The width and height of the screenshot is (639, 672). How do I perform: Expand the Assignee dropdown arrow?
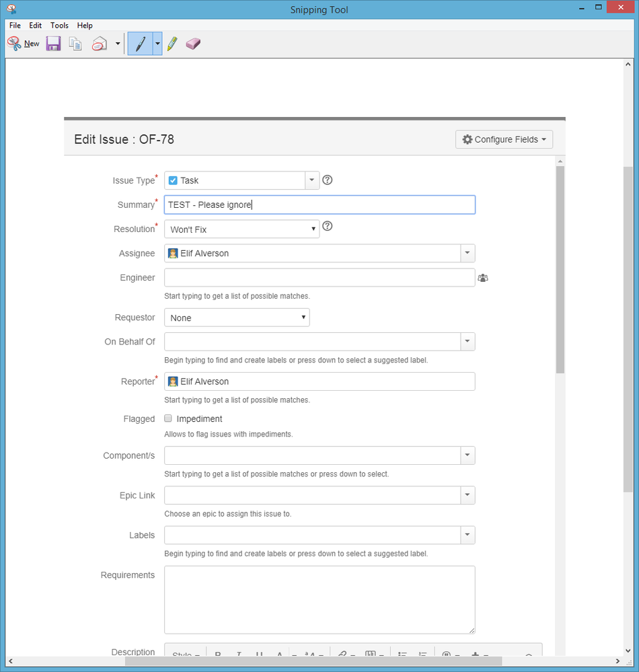(467, 254)
